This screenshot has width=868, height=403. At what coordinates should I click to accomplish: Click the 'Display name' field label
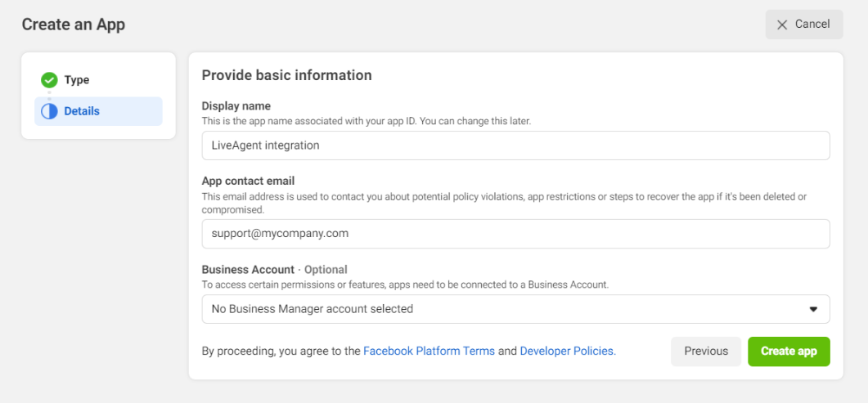pyautogui.click(x=236, y=106)
